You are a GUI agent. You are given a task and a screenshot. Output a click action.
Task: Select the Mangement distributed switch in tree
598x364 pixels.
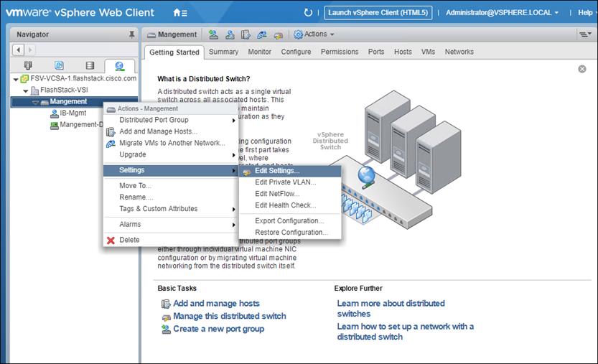coord(68,102)
